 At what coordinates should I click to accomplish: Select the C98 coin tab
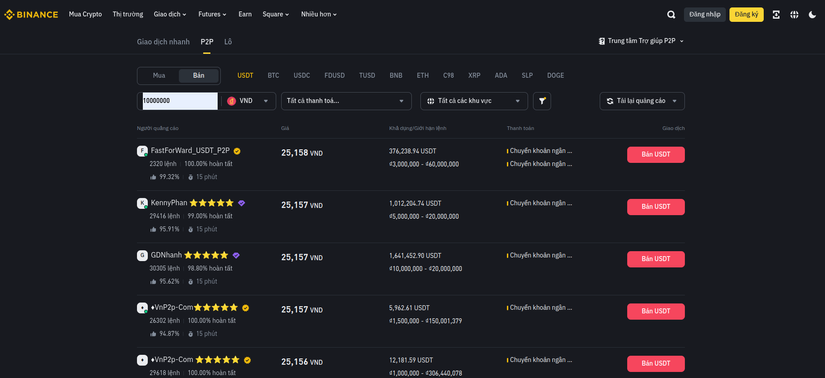448,75
